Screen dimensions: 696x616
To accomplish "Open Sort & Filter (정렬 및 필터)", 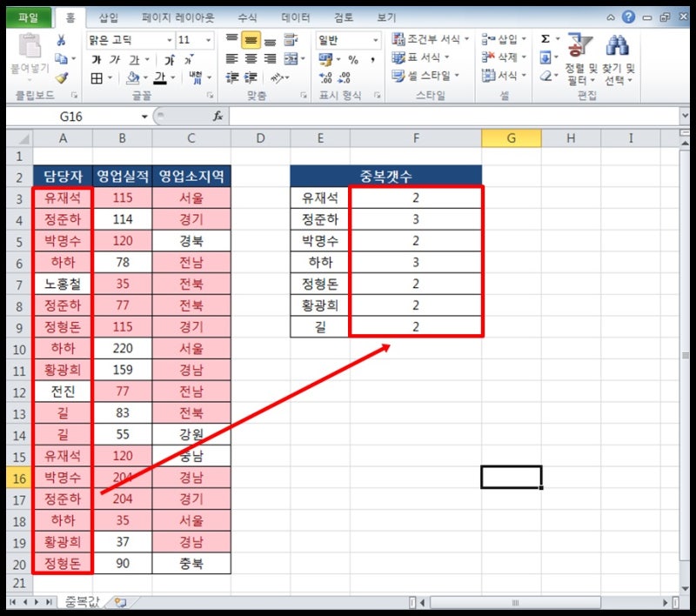I will pos(579,58).
